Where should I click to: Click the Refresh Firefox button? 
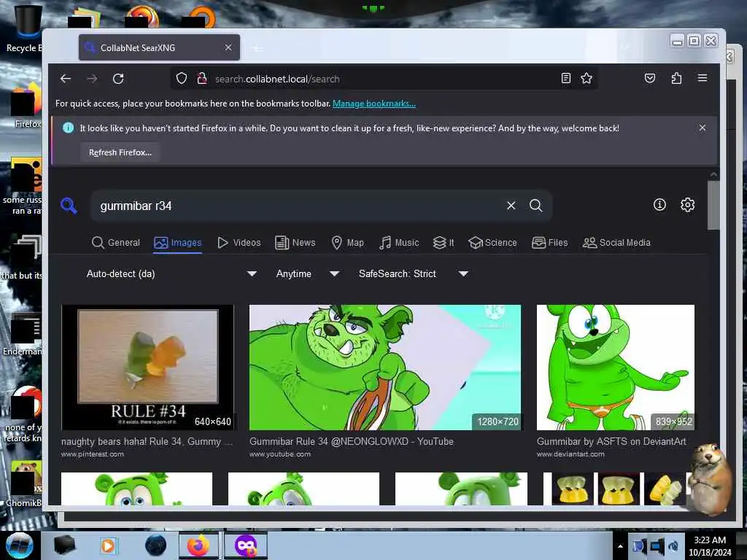click(120, 152)
